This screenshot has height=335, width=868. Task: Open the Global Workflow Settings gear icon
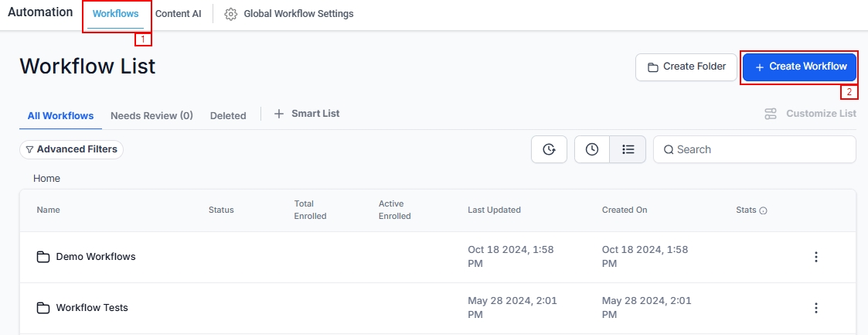pyautogui.click(x=230, y=14)
